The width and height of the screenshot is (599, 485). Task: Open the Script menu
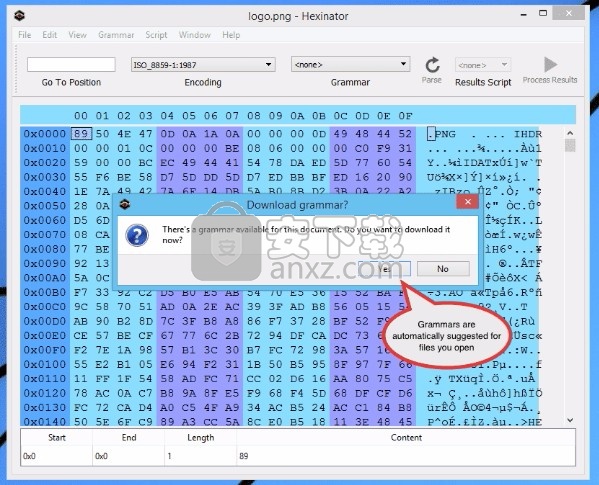click(156, 35)
